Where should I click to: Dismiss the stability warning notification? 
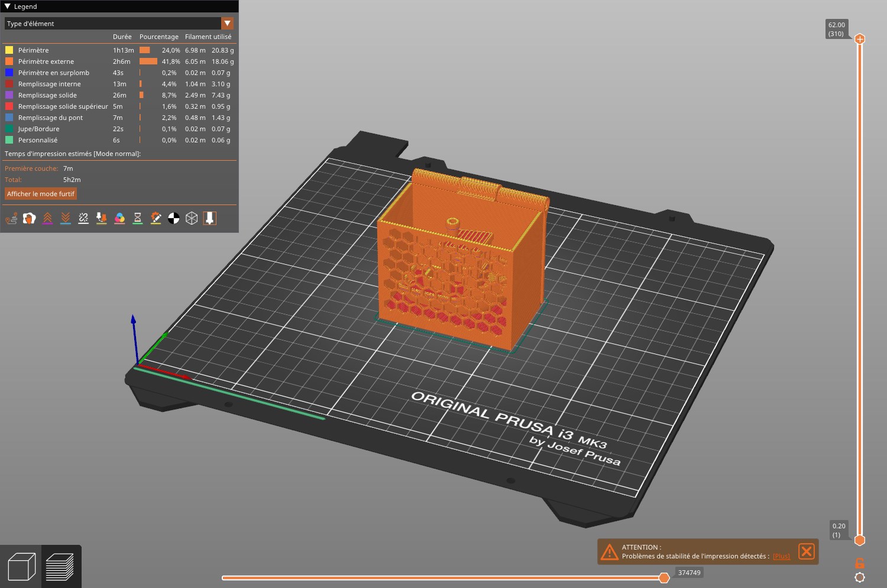pos(806,551)
